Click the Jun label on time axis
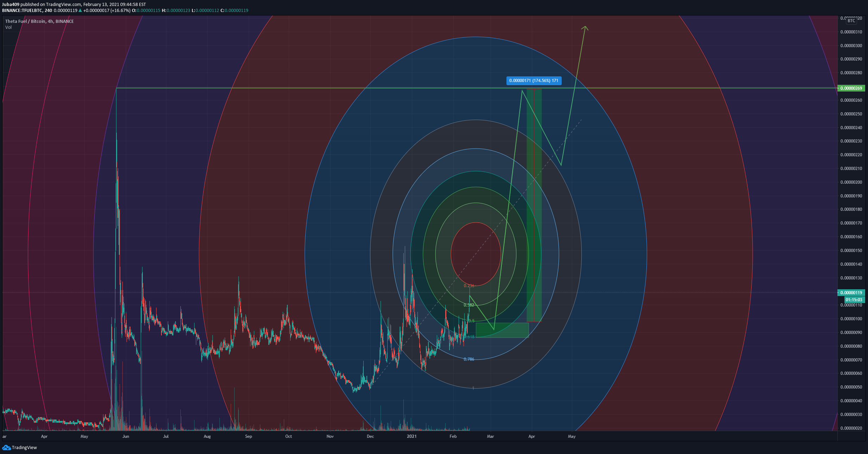Viewport: 868px width, 454px height. point(126,436)
